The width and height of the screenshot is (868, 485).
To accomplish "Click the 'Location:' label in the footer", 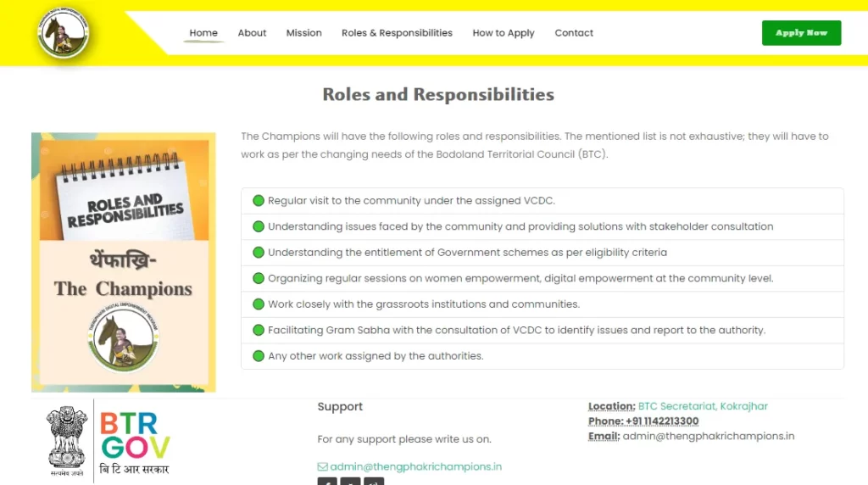I will [x=612, y=406].
